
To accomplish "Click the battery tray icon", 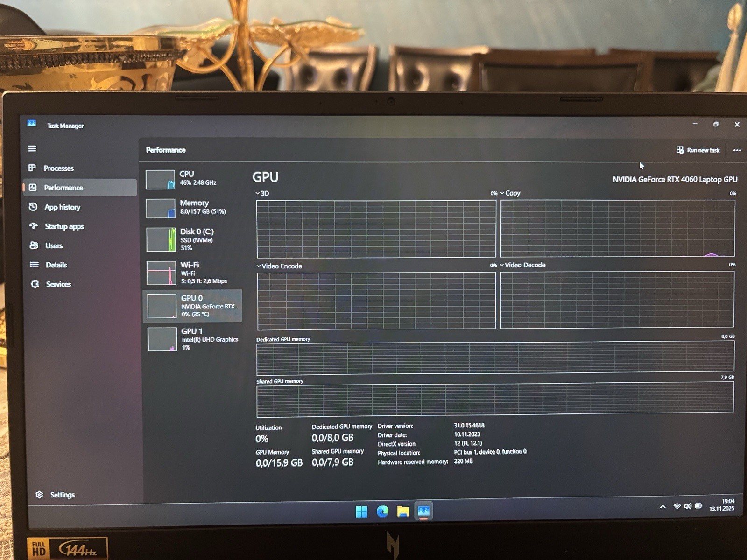I will pos(698,506).
